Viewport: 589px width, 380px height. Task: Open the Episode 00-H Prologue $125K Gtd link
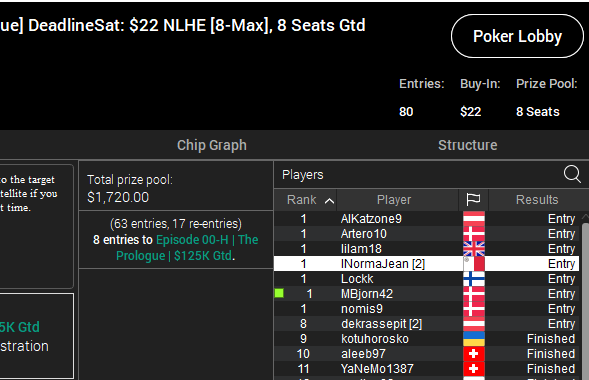187,247
